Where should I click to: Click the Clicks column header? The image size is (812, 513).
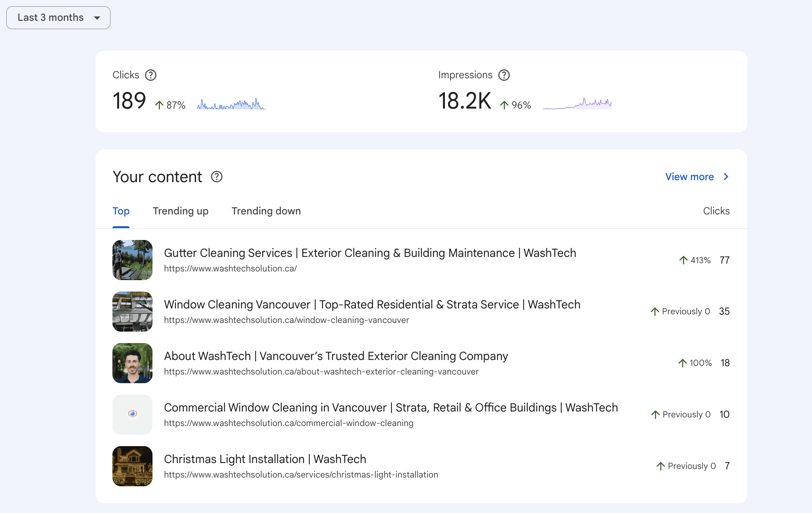pyautogui.click(x=716, y=211)
